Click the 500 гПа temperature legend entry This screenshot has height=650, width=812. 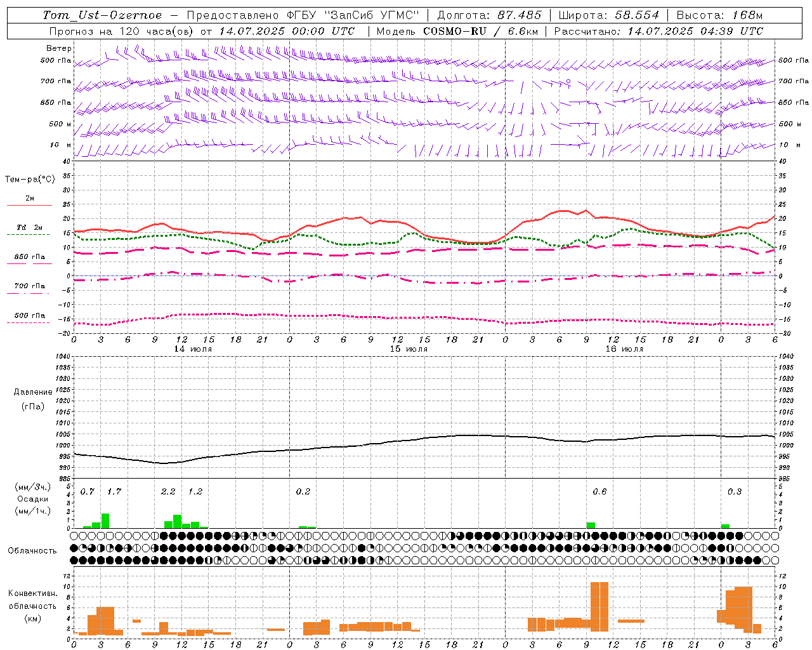coord(30,315)
